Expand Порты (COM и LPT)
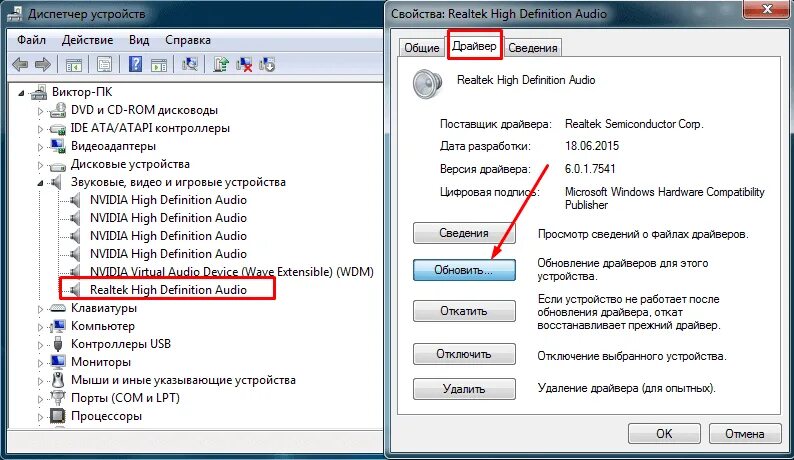Viewport: 794px width, 460px height. pyautogui.click(x=41, y=399)
